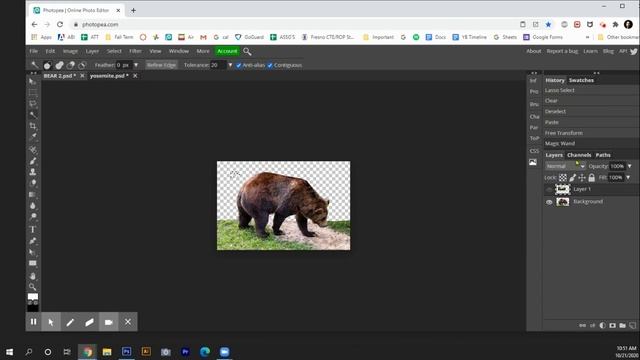
Task: Open the Opacity dropdown arrow
Action: (630, 166)
